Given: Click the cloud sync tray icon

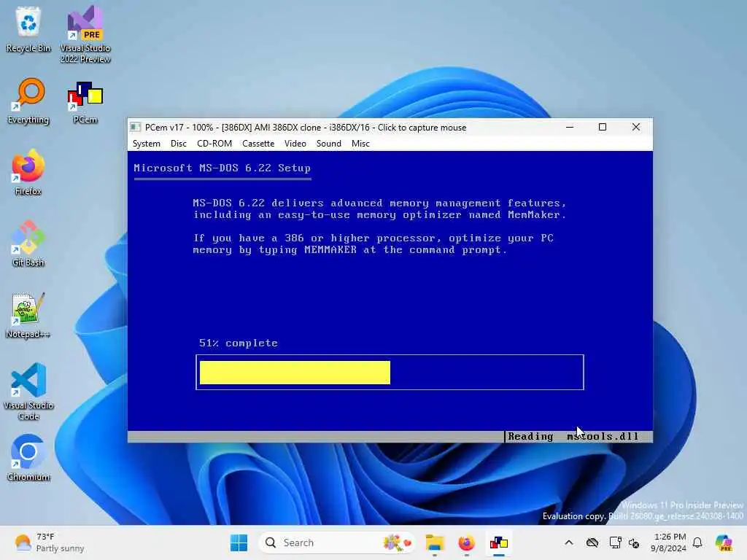Looking at the screenshot, I should 592,542.
